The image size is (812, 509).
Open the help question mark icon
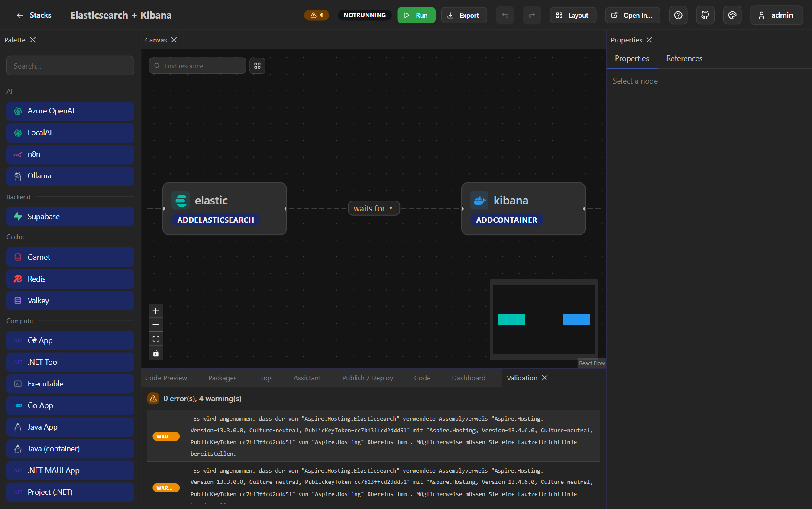pyautogui.click(x=678, y=15)
